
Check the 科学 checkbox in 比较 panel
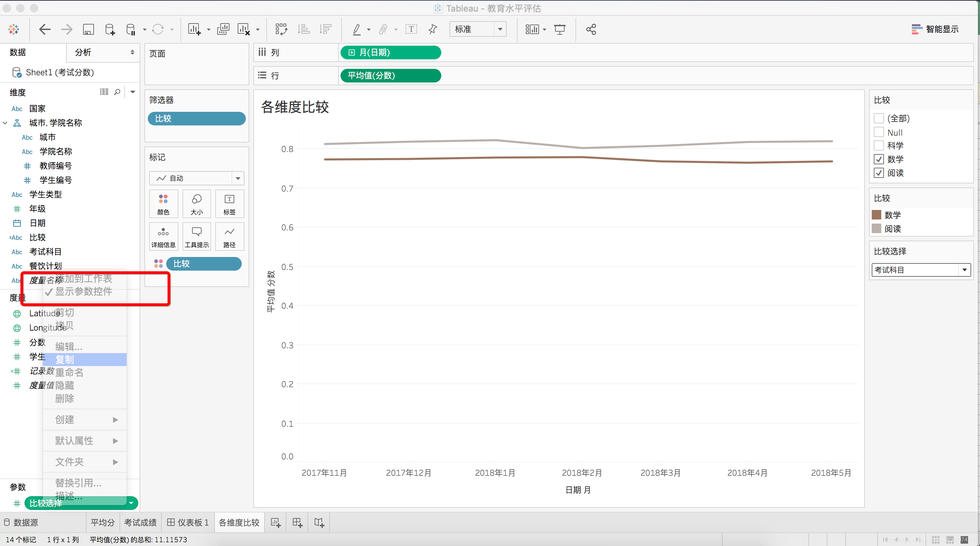click(879, 146)
